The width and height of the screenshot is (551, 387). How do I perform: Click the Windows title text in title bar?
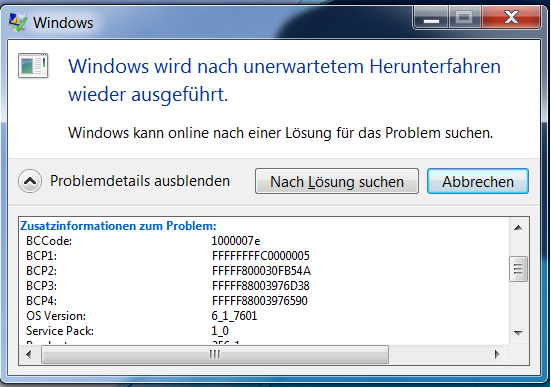[x=63, y=23]
